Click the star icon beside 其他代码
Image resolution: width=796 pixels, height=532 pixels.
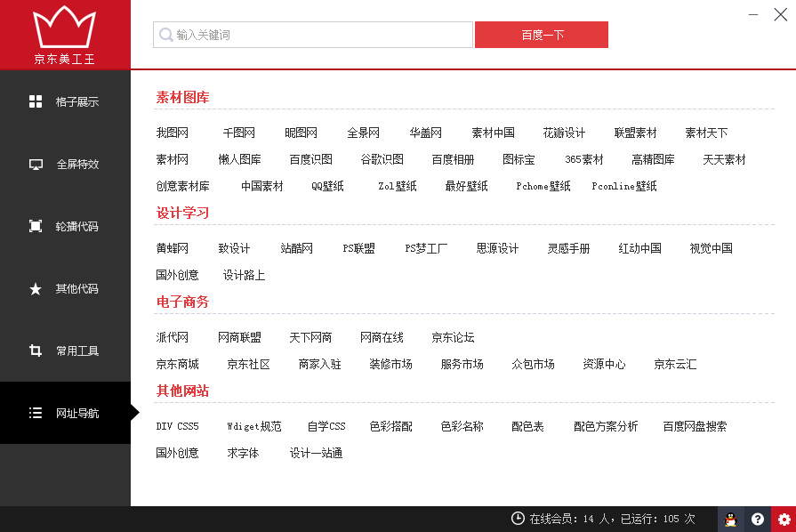tap(36, 289)
